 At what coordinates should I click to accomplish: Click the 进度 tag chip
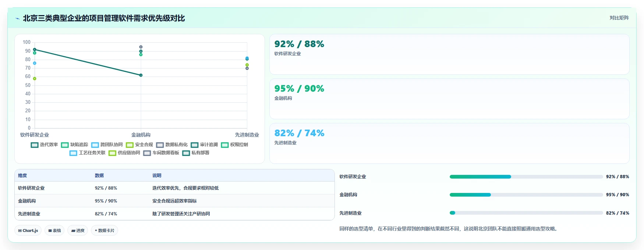[x=78, y=230]
